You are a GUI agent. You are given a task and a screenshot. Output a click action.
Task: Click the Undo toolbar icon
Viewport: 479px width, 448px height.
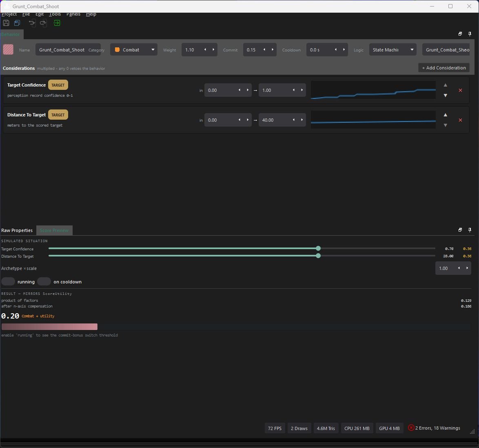(32, 23)
